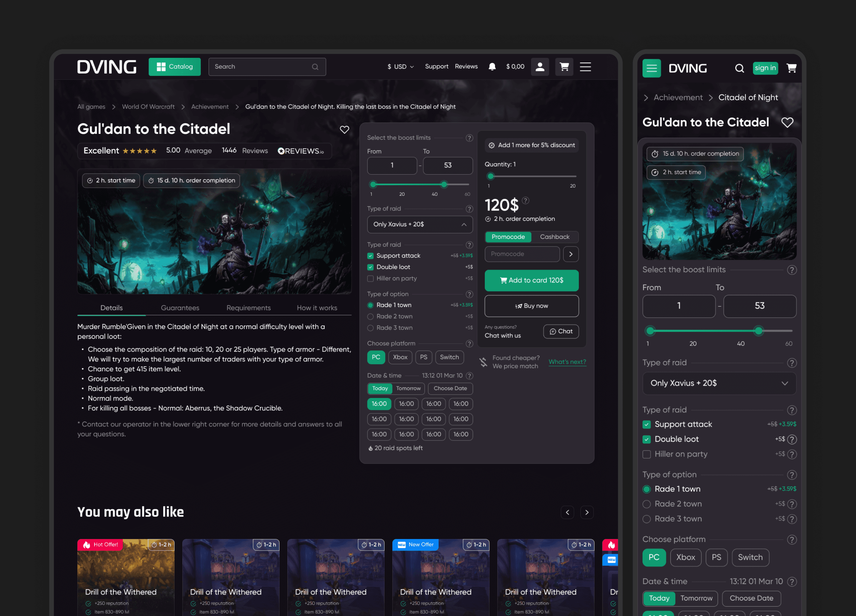Screen dimensions: 856x616
Task: Select mobile 'Rade 3 town' radio option
Action: coord(647,519)
